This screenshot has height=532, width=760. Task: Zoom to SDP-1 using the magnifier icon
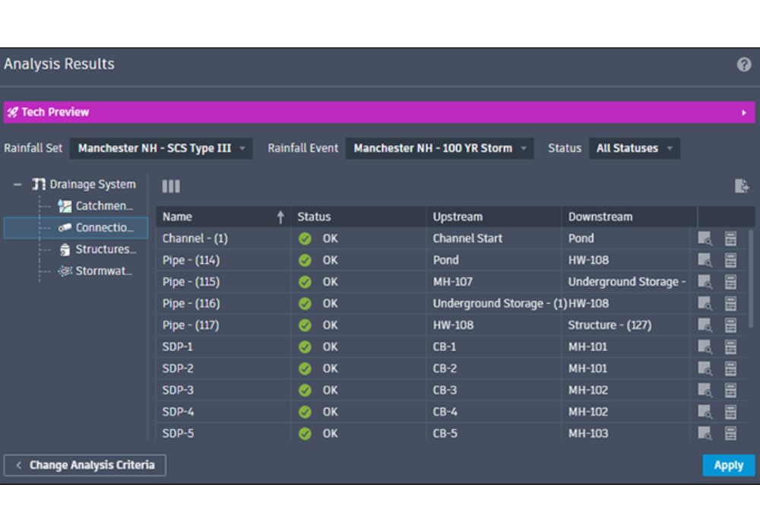(705, 347)
